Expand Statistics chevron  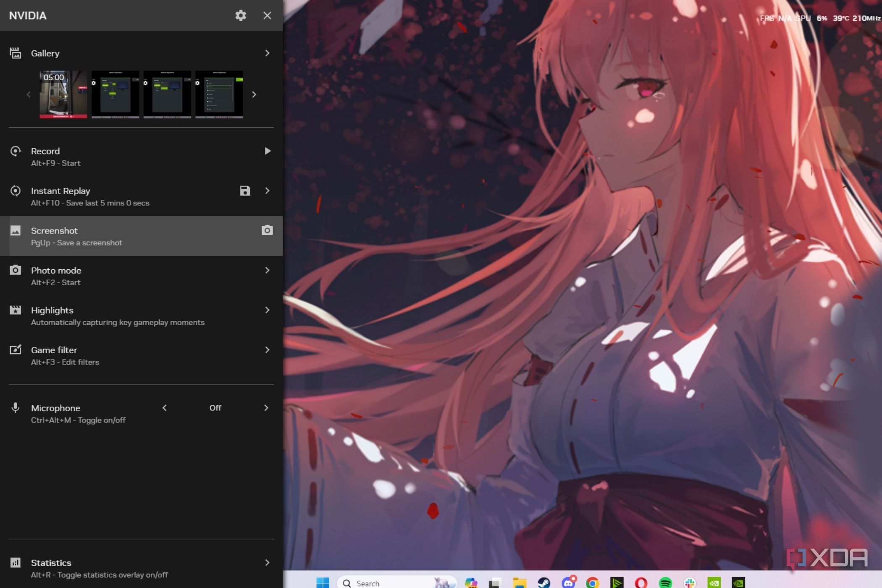pos(267,562)
